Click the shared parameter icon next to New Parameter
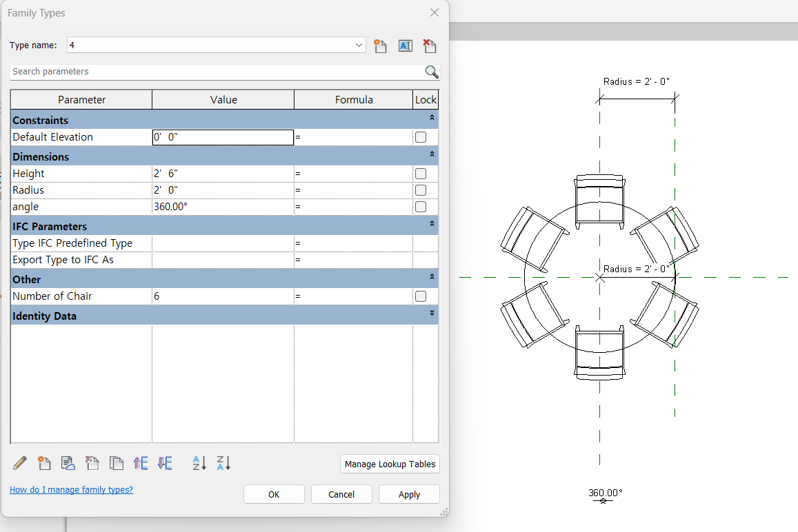The image size is (798, 532). [68, 463]
